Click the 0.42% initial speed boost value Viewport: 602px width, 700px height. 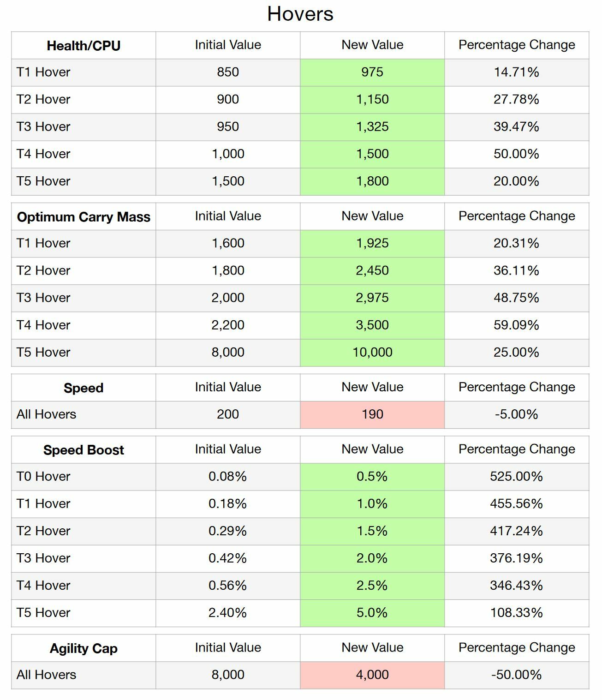(227, 558)
